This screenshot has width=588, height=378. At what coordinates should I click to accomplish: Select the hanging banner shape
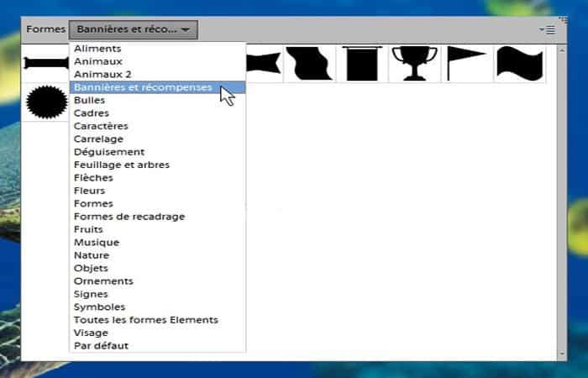click(x=362, y=63)
